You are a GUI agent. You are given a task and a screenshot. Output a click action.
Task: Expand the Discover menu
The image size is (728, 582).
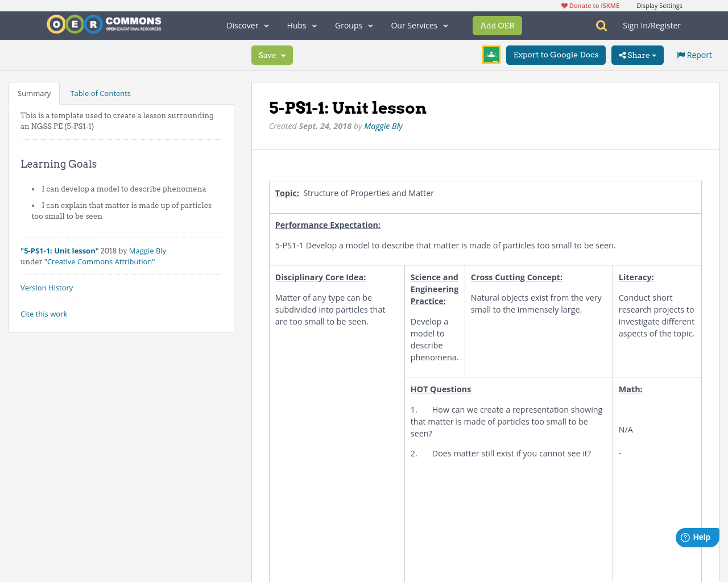[246, 25]
